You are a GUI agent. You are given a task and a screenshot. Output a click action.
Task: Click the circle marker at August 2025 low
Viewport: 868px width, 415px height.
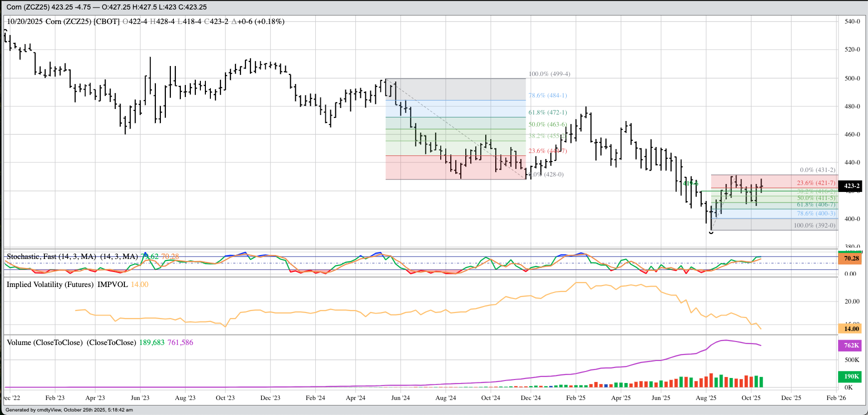coord(711,232)
